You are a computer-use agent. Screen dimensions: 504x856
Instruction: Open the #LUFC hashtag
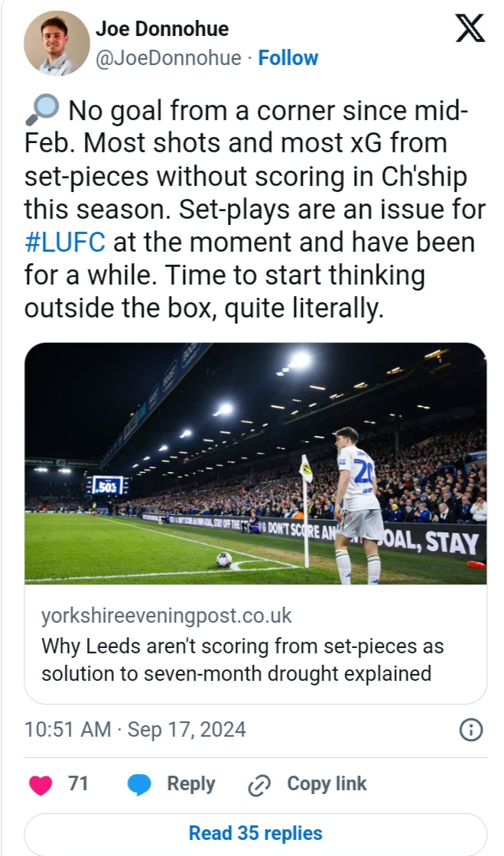pos(64,242)
